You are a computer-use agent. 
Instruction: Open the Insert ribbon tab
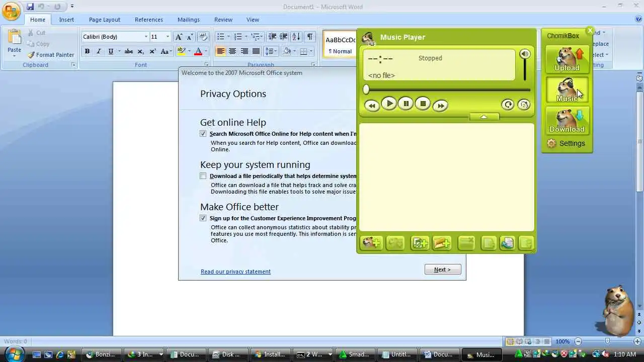66,20
